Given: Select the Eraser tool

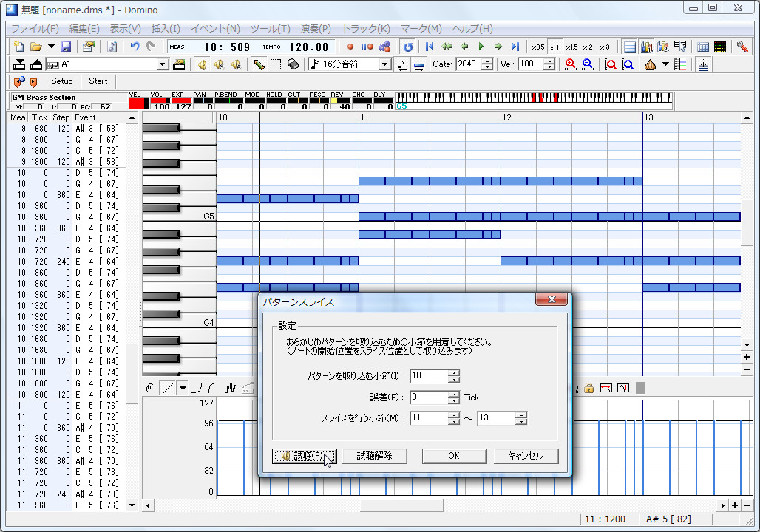Looking at the screenshot, I should tap(291, 64).
